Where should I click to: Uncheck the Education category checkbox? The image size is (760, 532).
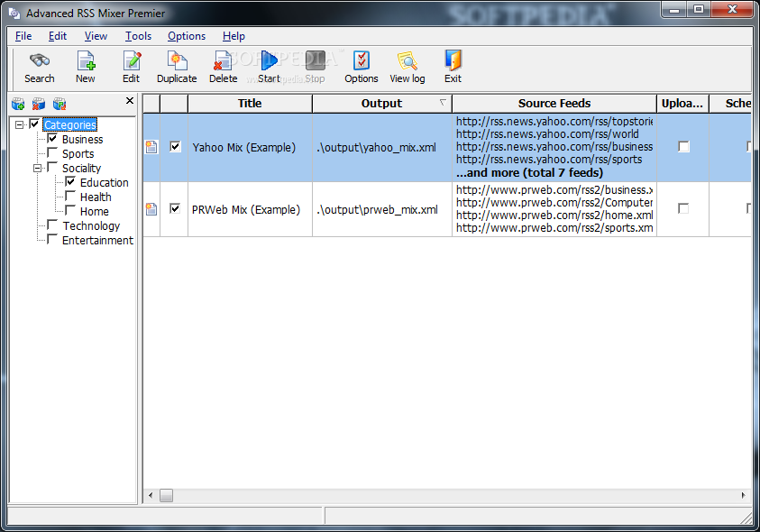click(x=70, y=182)
